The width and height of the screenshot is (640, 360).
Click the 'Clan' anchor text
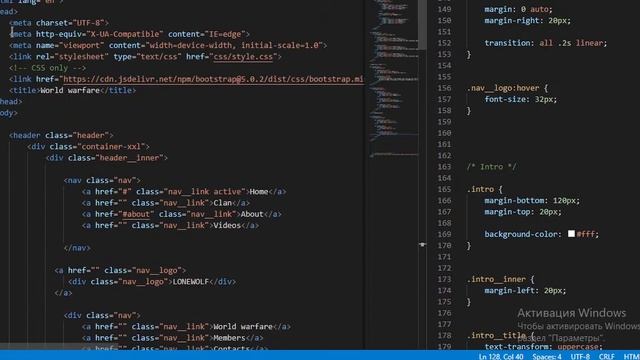click(x=222, y=203)
